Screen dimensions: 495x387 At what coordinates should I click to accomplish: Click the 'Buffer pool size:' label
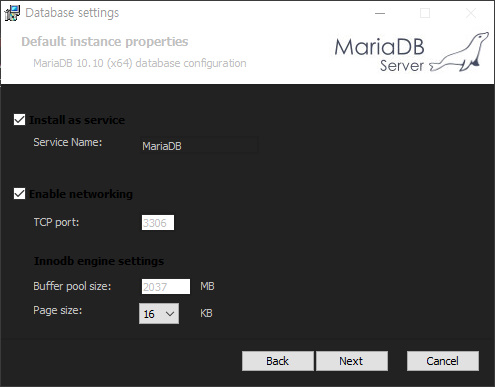[x=72, y=286]
